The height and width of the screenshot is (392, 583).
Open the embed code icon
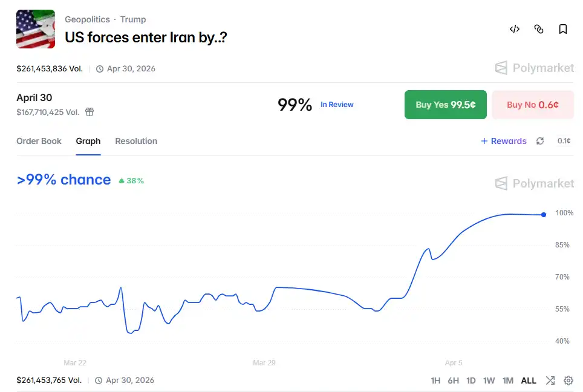pos(514,29)
